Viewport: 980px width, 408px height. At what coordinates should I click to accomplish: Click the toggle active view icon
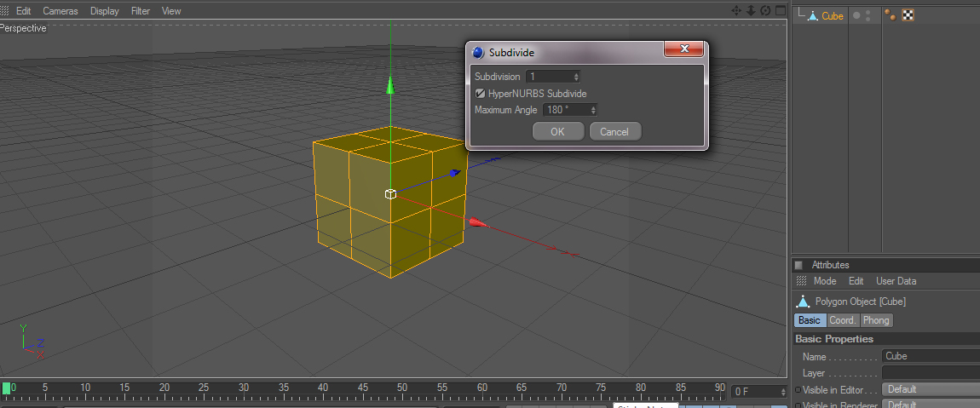click(x=780, y=10)
